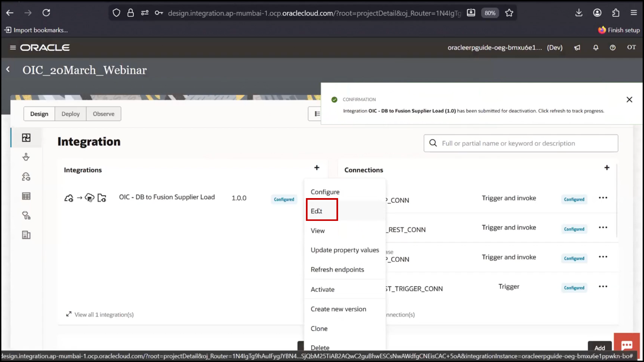
Task: Click Configured badge on the integration row
Action: pos(284,199)
